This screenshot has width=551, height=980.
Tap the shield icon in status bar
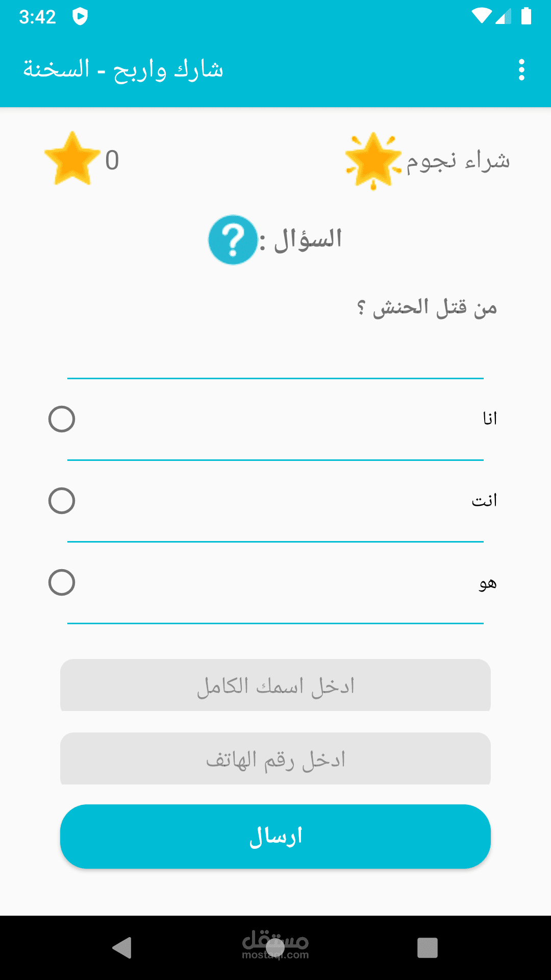pyautogui.click(x=80, y=17)
